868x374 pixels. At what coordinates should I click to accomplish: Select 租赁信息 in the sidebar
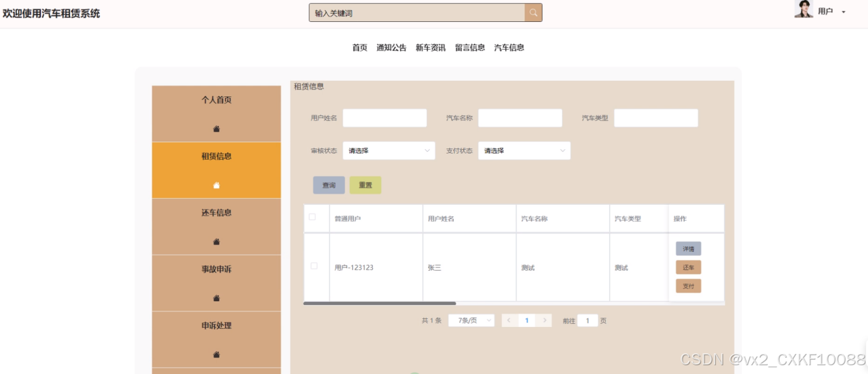coord(216,170)
